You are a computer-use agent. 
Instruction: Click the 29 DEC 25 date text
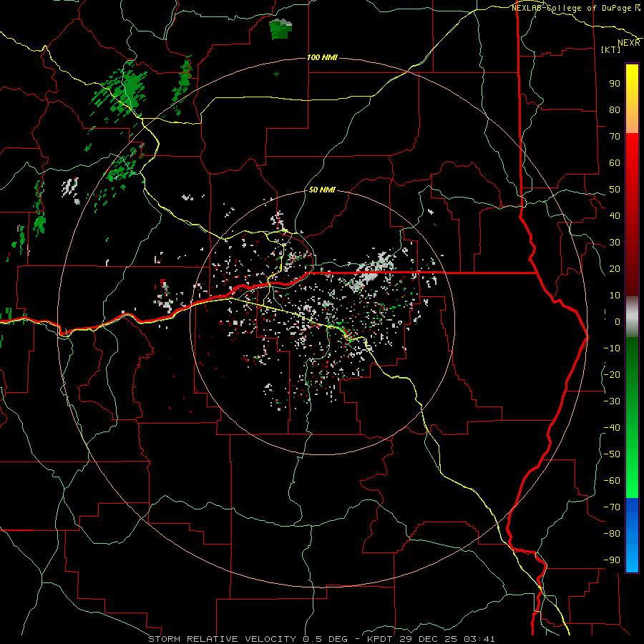point(428,639)
